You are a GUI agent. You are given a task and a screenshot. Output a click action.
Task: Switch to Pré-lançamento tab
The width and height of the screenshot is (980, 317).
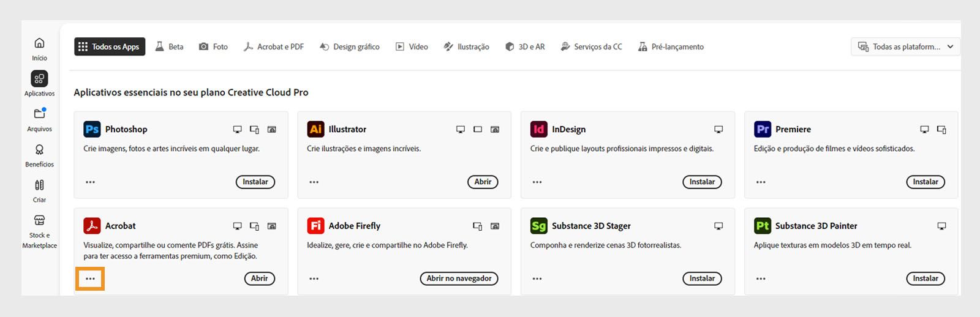(671, 47)
